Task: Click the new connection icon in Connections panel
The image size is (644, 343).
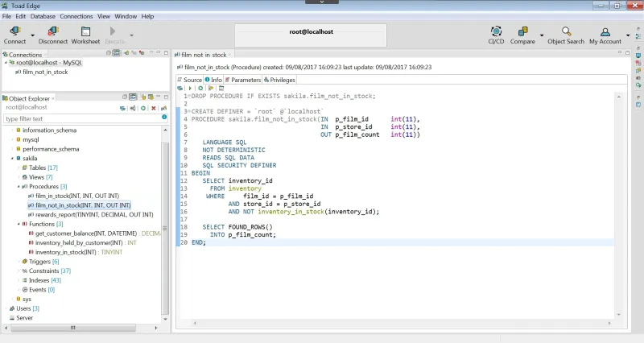Action: tap(126, 53)
